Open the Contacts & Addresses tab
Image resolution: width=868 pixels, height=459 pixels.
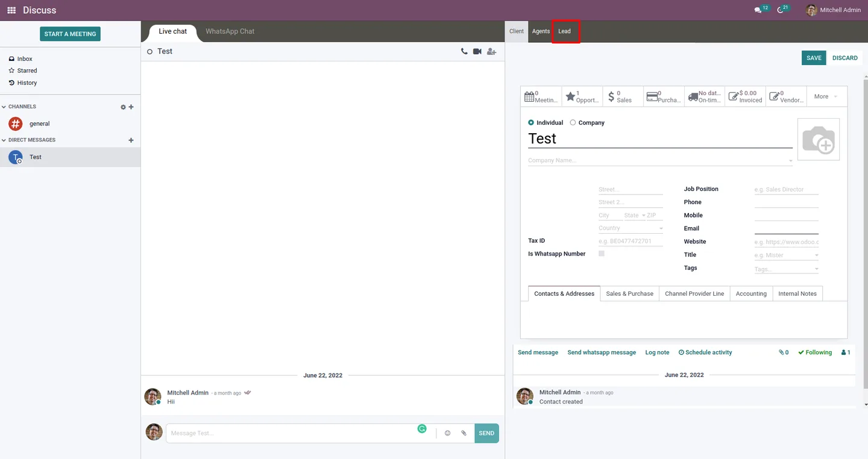coord(564,294)
